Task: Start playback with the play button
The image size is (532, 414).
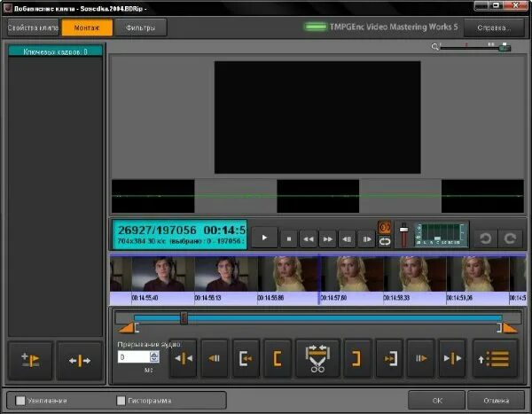Action: pos(264,238)
